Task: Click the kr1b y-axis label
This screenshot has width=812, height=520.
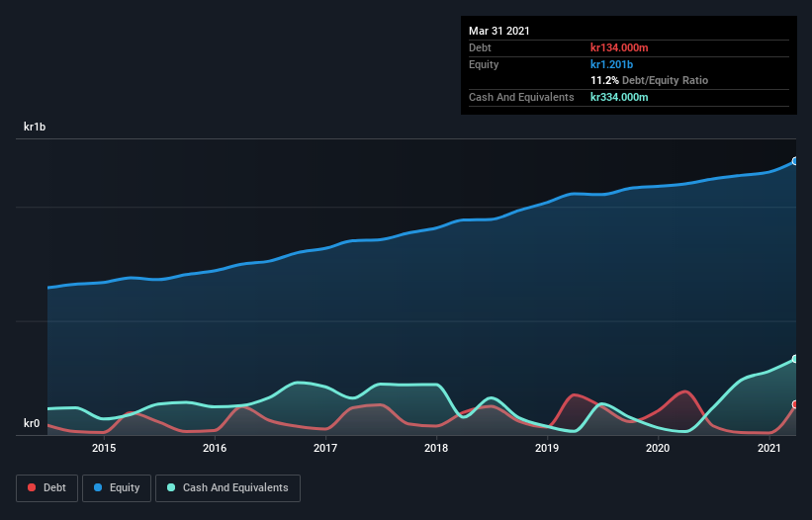Action: coord(35,127)
